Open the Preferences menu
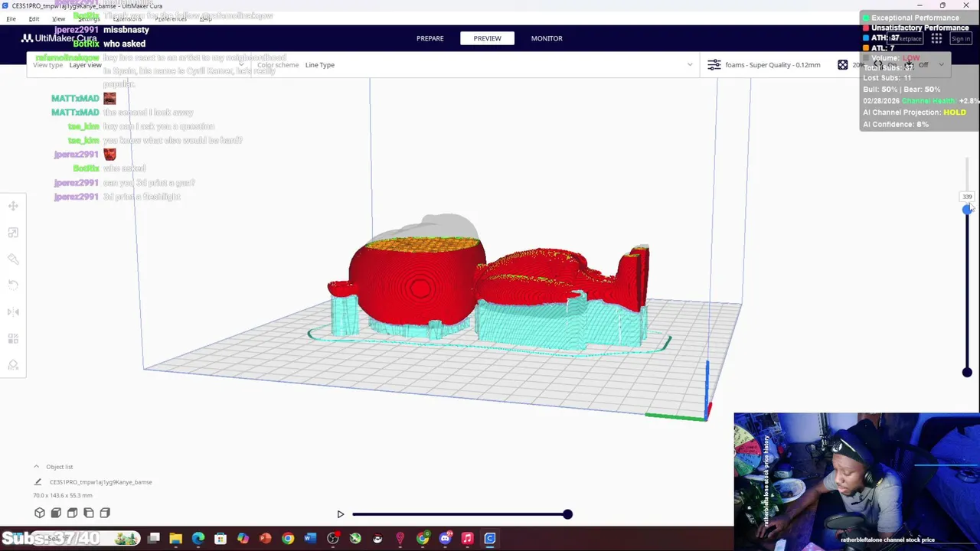This screenshot has width=980, height=551. click(171, 18)
